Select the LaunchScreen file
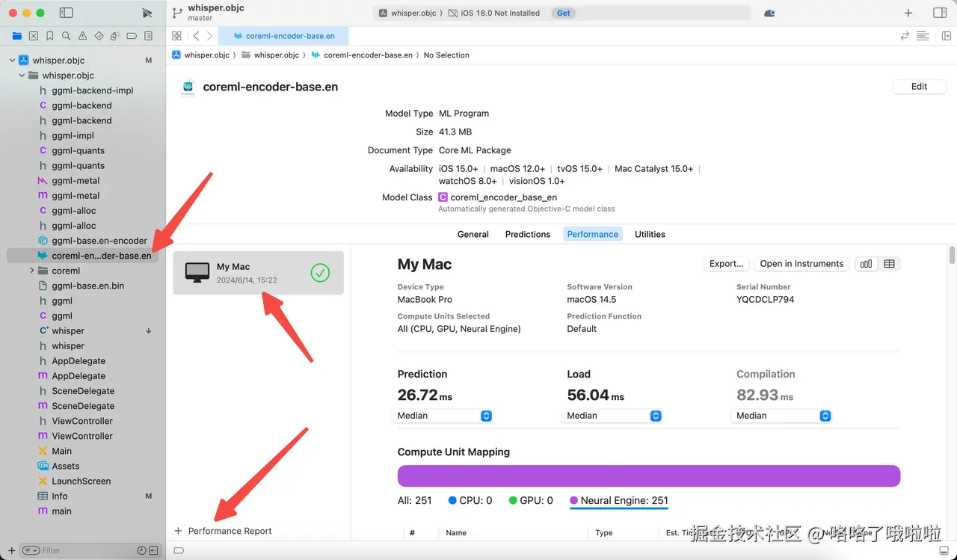 [x=81, y=481]
